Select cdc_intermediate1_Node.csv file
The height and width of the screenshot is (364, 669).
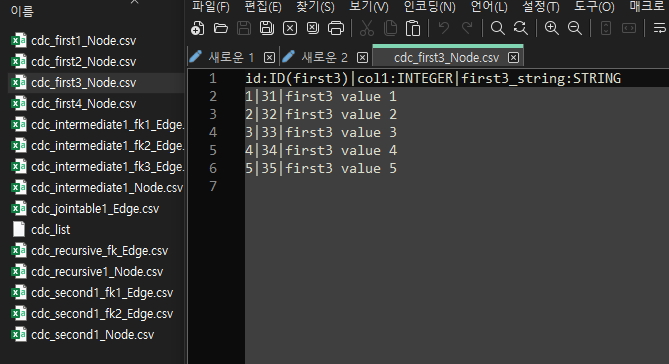[x=107, y=187]
